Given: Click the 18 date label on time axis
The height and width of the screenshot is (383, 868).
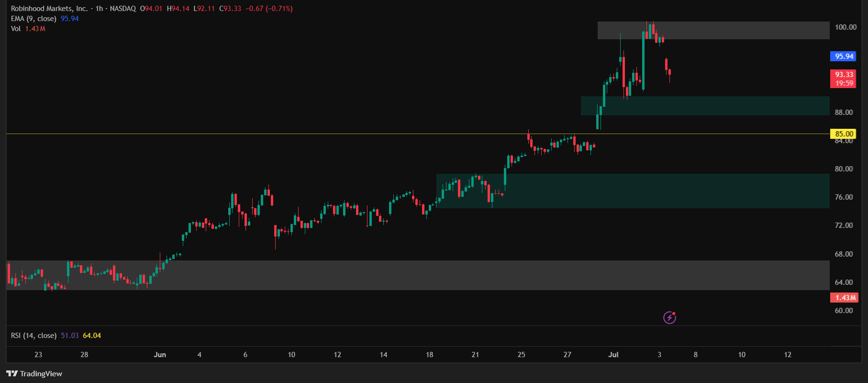Looking at the screenshot, I should pyautogui.click(x=430, y=355).
